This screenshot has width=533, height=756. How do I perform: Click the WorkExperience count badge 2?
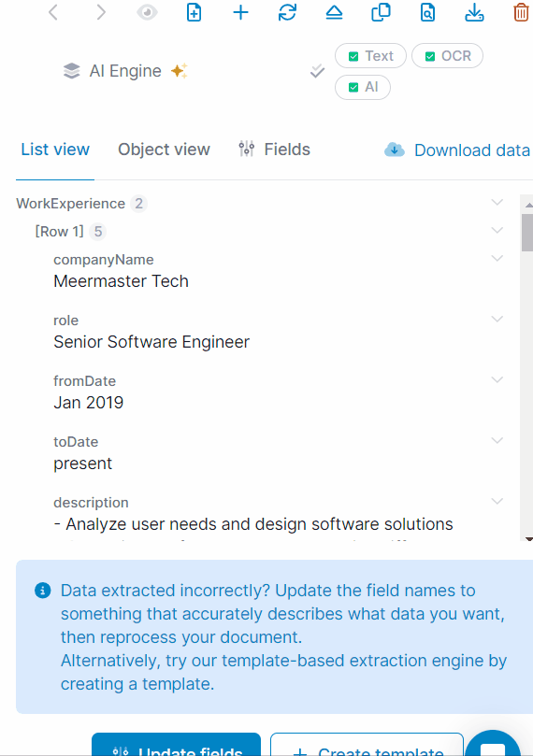pos(139,204)
